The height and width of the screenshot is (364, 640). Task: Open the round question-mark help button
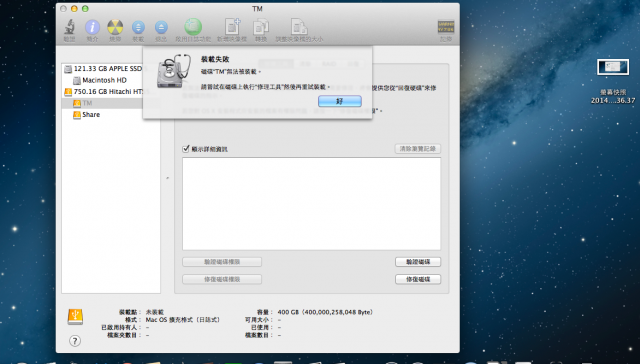(x=75, y=341)
